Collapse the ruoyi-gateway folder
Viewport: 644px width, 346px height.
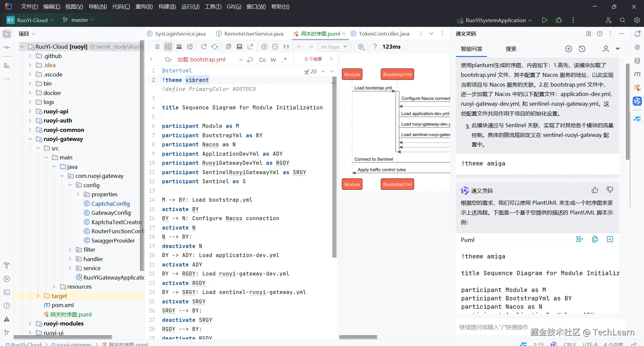pos(30,139)
